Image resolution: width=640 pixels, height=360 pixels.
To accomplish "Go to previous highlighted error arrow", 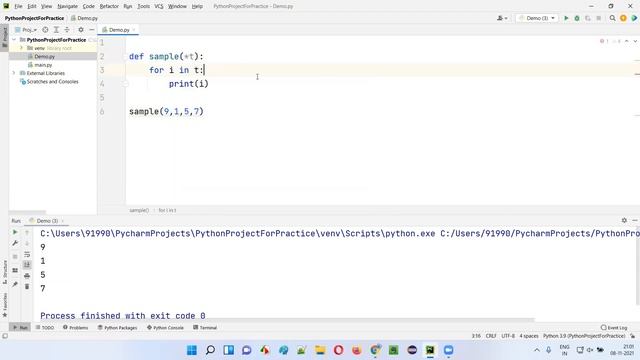I will point(627,41).
